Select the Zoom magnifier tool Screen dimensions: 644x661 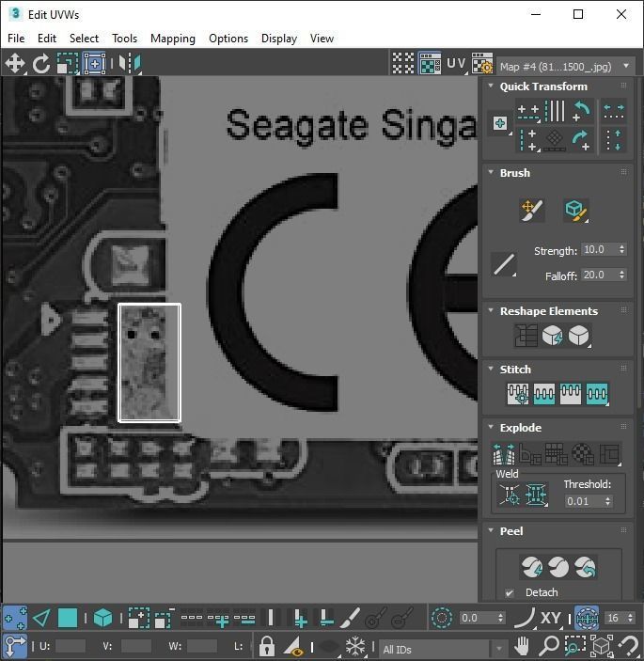(x=549, y=646)
